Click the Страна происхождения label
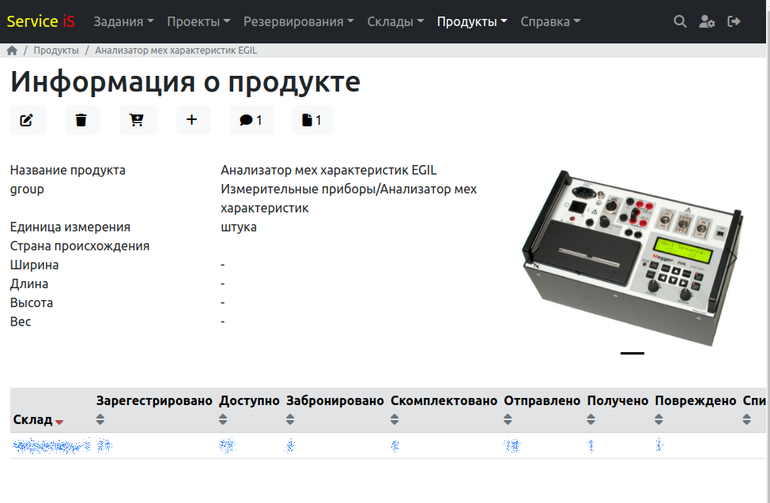 80,246
